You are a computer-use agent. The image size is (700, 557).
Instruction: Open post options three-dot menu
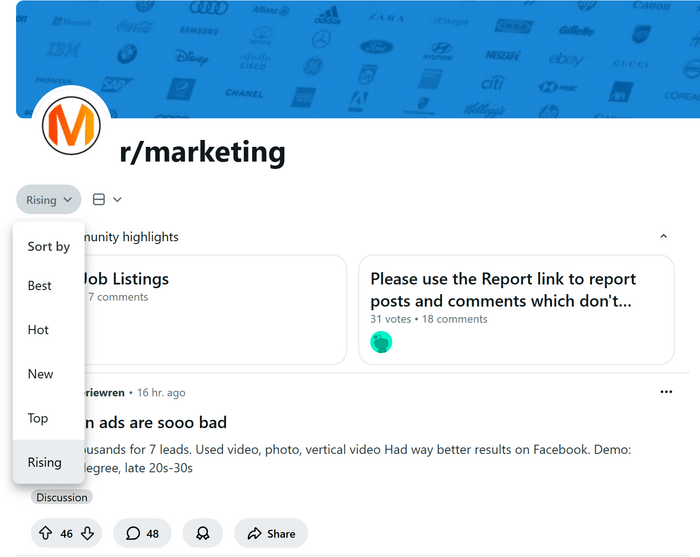pyautogui.click(x=666, y=392)
